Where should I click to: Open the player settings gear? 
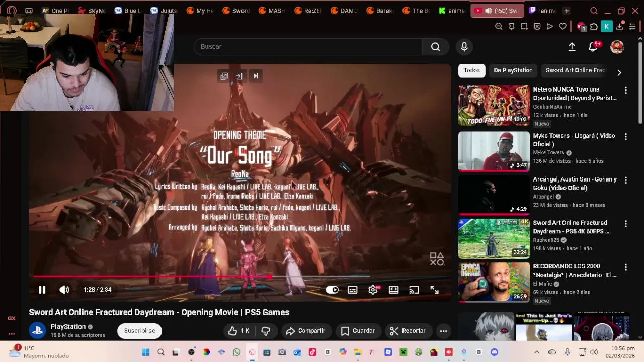[373, 290]
